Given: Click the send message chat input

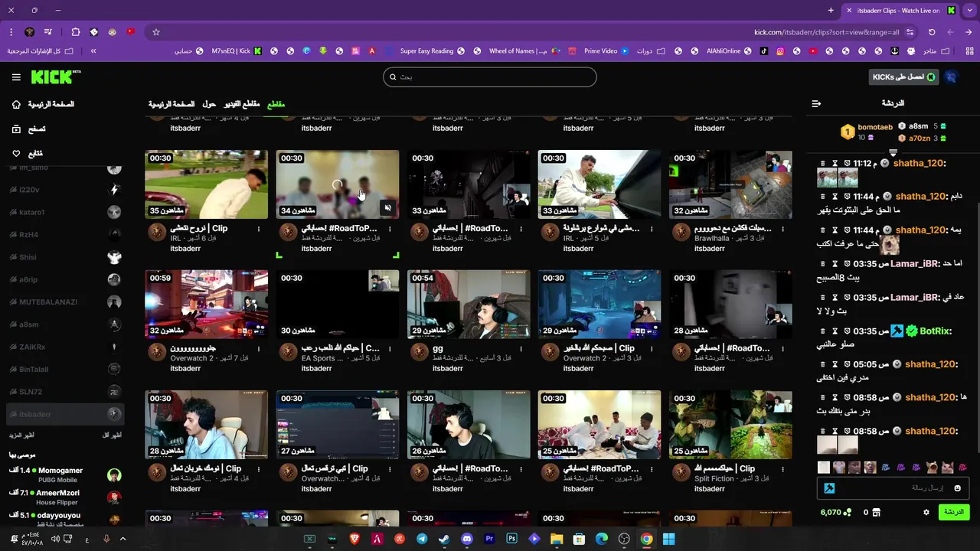Looking at the screenshot, I should (894, 488).
